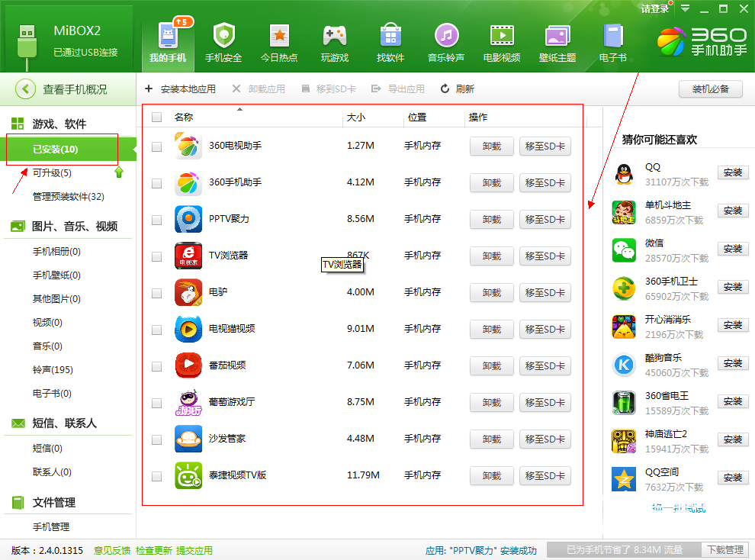Click the 番茄视频 app icon
Image resolution: width=755 pixels, height=560 pixels.
[188, 365]
